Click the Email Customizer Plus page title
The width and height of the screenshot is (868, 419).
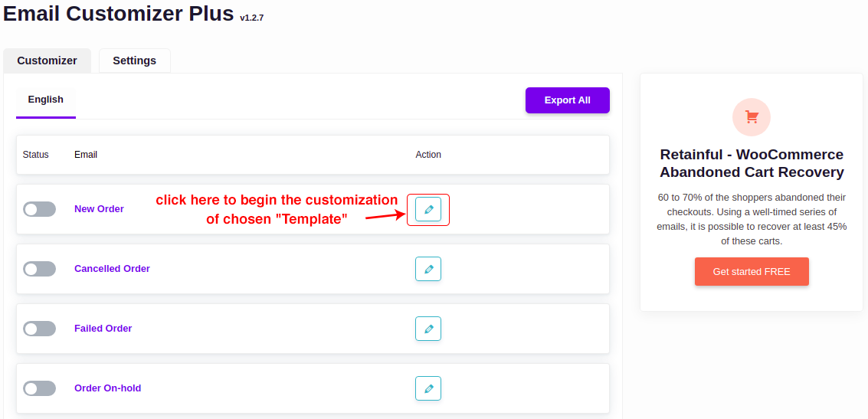coord(119,13)
